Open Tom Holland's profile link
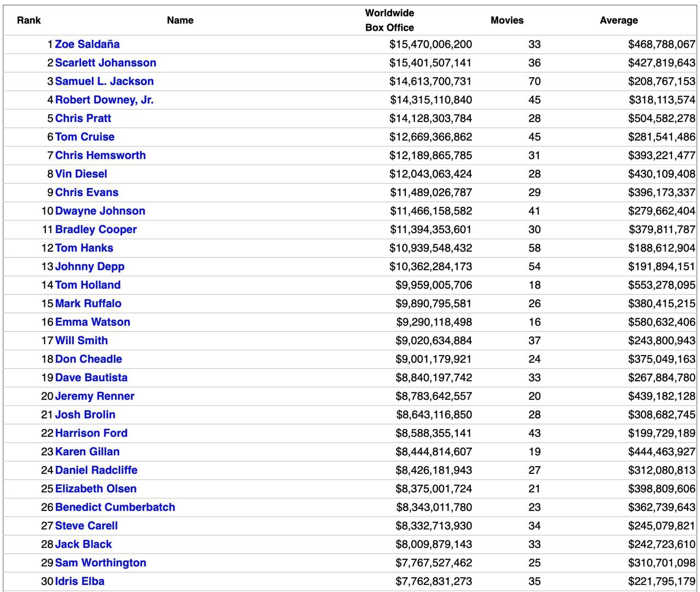 click(87, 285)
